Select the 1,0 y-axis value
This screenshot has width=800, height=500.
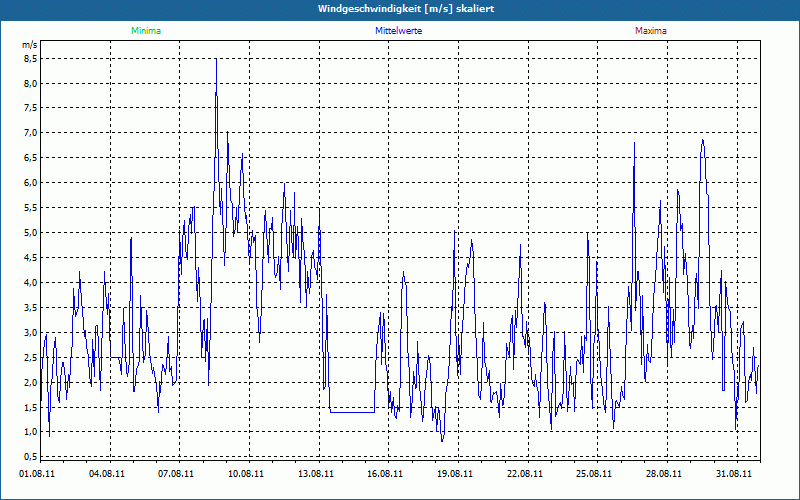coord(31,432)
